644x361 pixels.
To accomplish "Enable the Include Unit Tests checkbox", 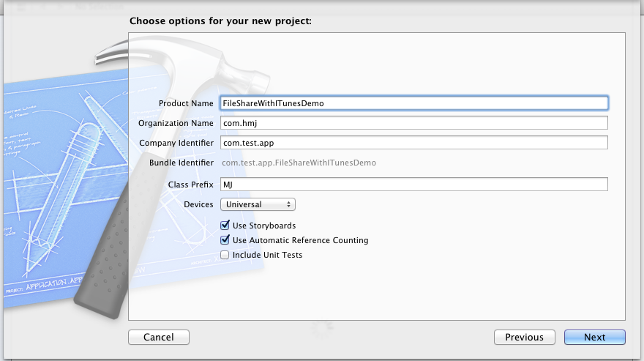I will pos(225,255).
